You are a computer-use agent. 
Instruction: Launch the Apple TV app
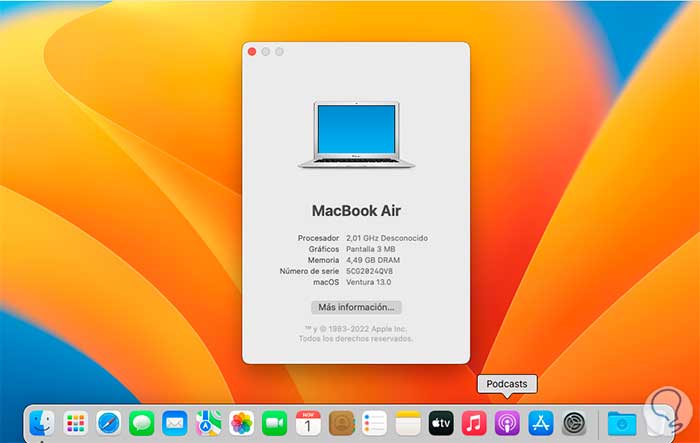(x=441, y=422)
